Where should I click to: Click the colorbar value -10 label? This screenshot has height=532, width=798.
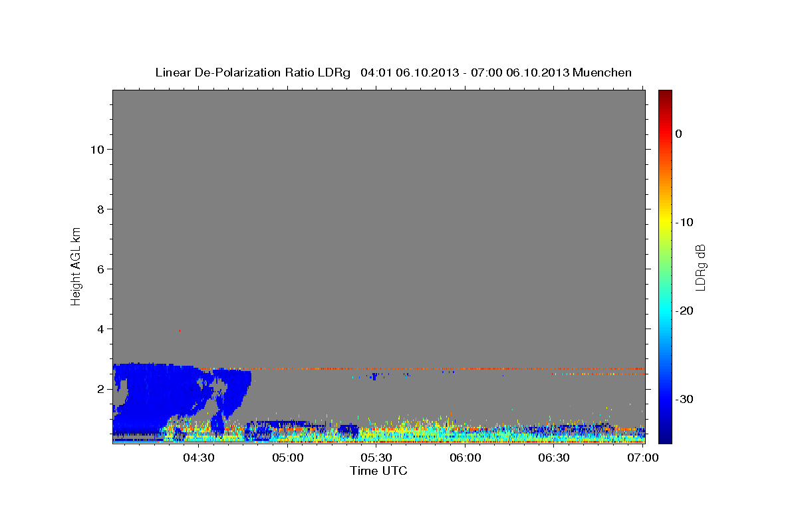point(684,222)
